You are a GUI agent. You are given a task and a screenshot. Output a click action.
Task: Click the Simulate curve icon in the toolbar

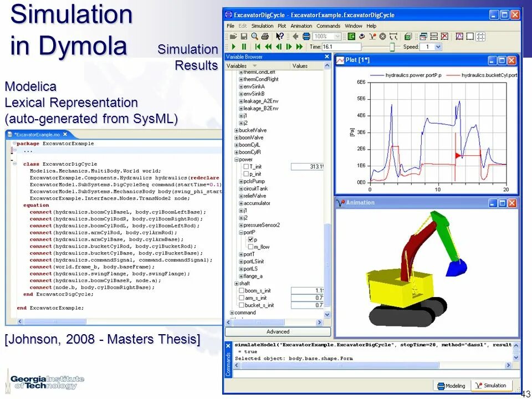coord(372,37)
